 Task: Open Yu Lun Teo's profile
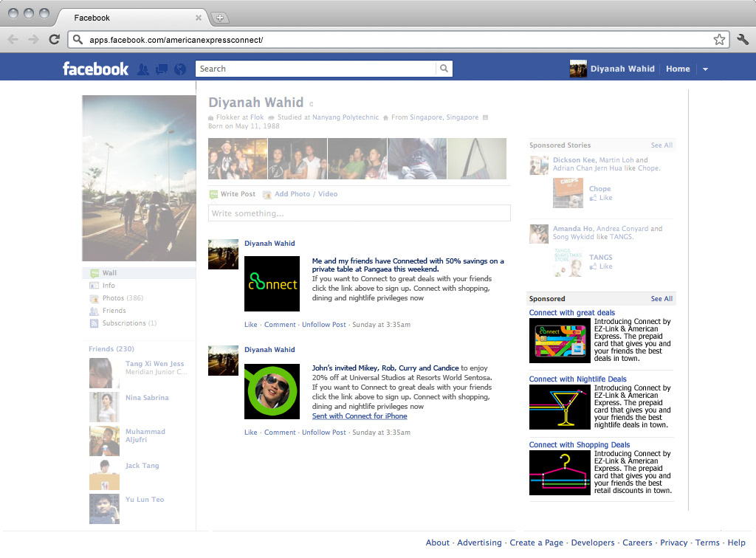coord(145,499)
